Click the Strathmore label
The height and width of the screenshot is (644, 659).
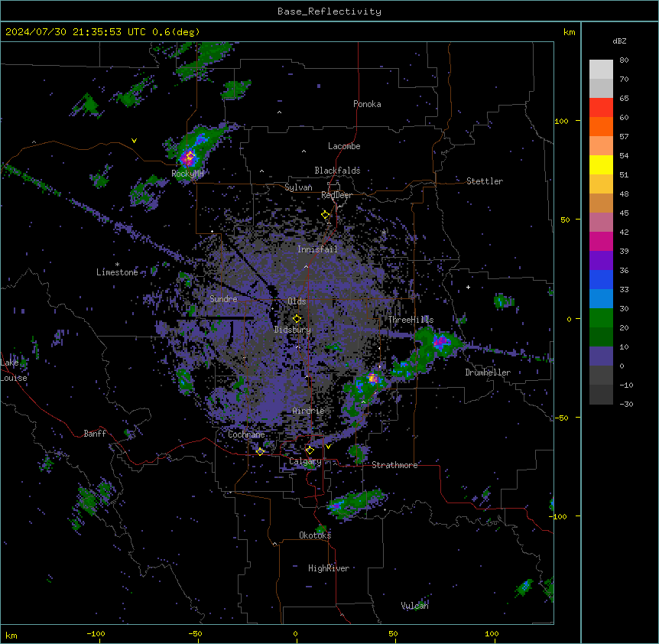tap(394, 465)
